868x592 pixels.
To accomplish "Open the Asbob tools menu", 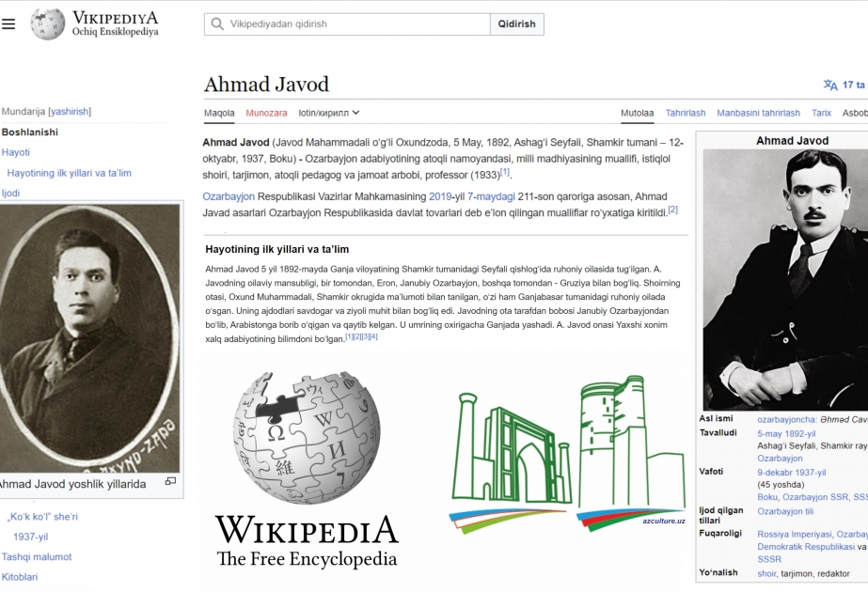I will pyautogui.click(x=855, y=113).
